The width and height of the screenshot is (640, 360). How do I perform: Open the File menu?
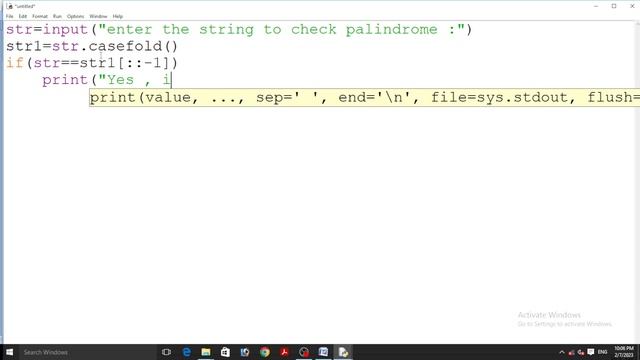(x=9, y=16)
